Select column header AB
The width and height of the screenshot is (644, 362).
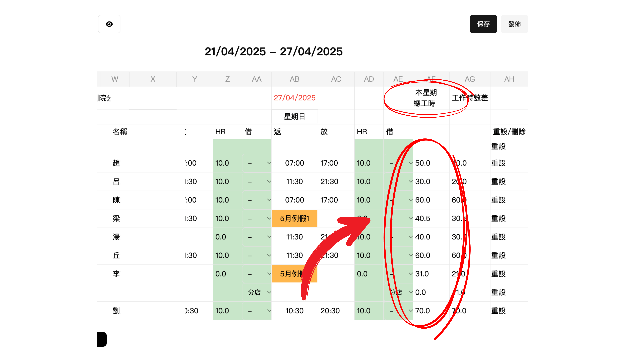[x=295, y=79]
